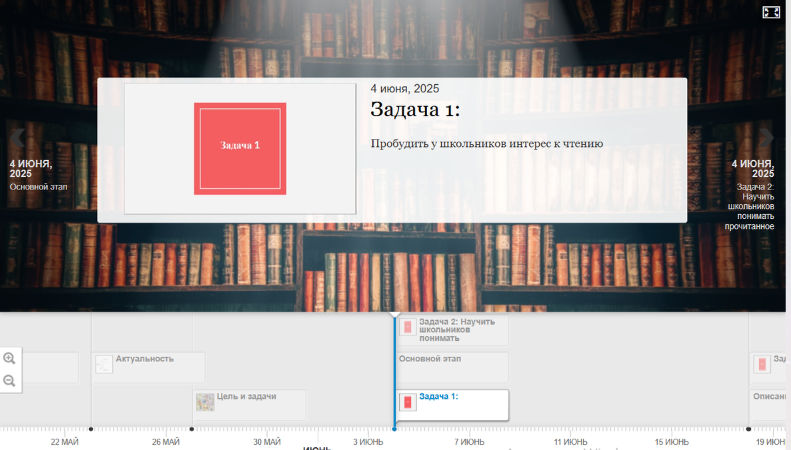Click next slide label Задача 2
791x450 pixels.
point(750,206)
